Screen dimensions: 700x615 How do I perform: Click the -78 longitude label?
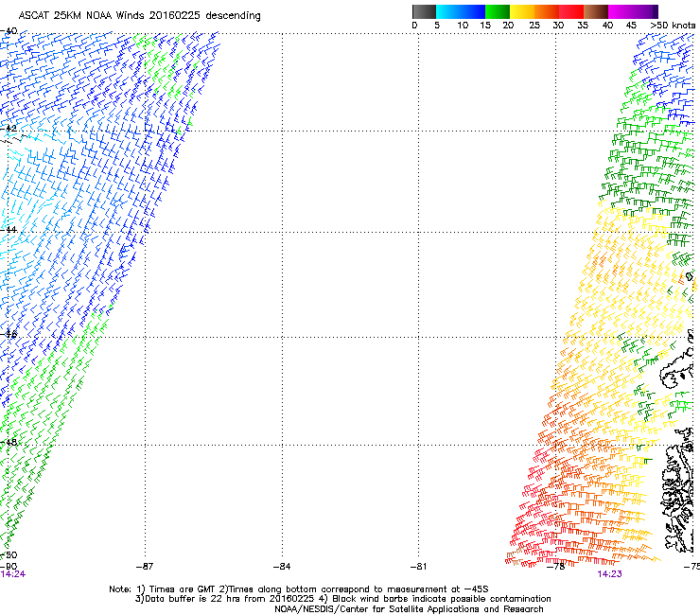pos(556,567)
